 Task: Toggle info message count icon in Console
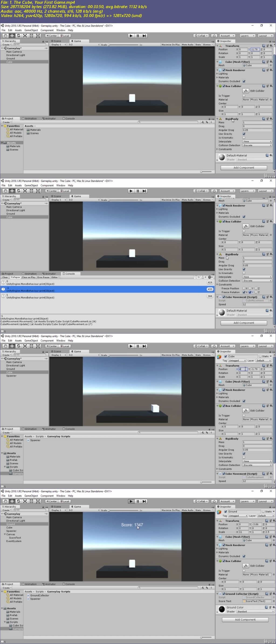[x=197, y=277]
